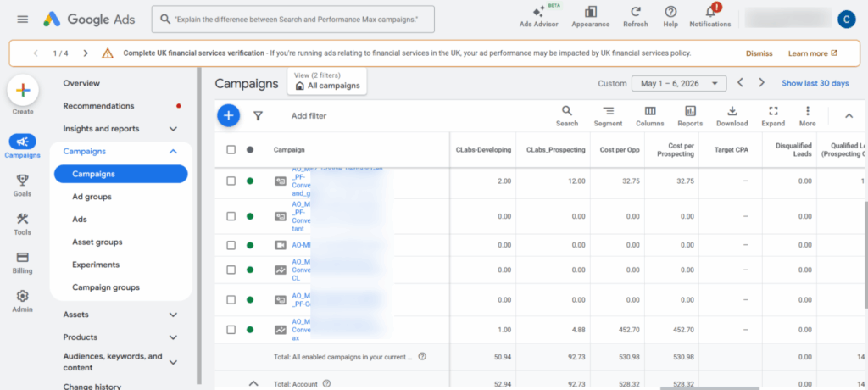Click the filter funnel icon
This screenshot has width=868, height=390.
258,116
